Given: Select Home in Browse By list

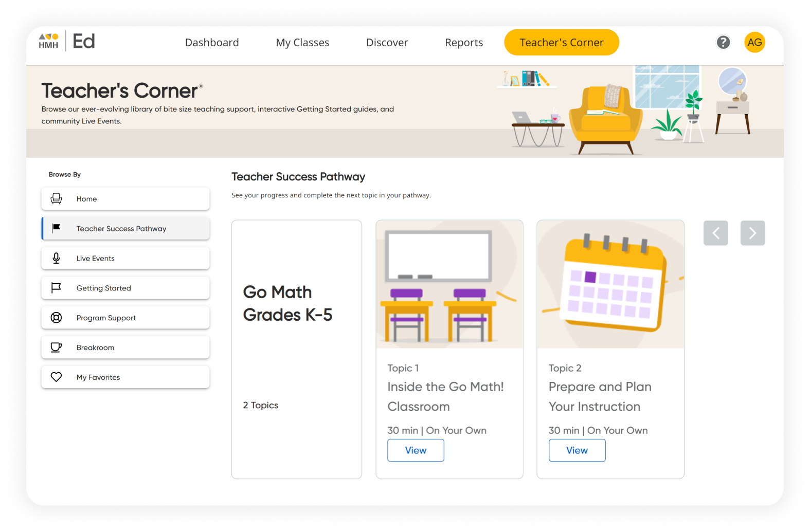Looking at the screenshot, I should coord(125,199).
